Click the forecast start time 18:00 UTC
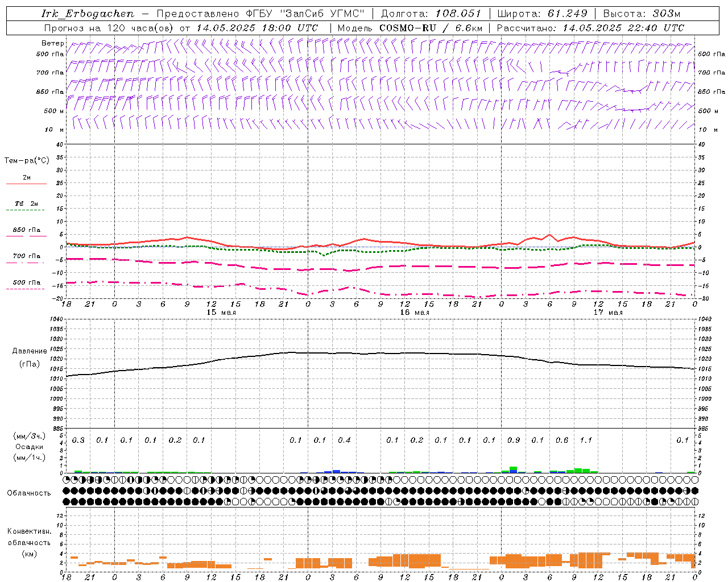728x582 pixels. click(x=290, y=28)
